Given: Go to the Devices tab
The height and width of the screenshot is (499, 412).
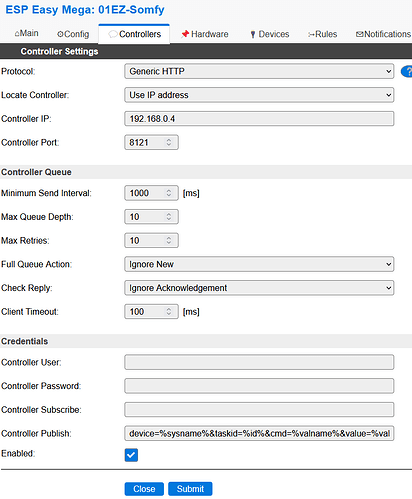Looking at the screenshot, I should 269,34.
